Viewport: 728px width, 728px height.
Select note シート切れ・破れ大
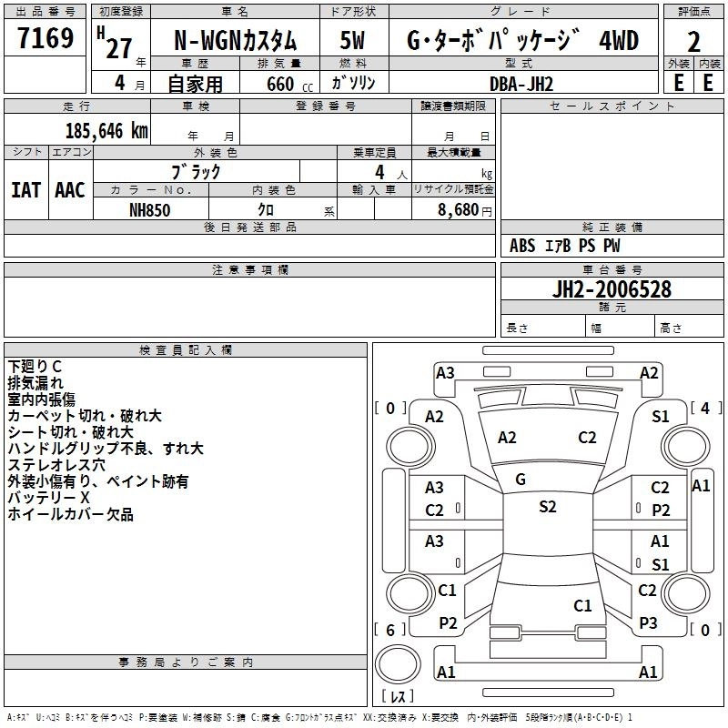tap(71, 432)
